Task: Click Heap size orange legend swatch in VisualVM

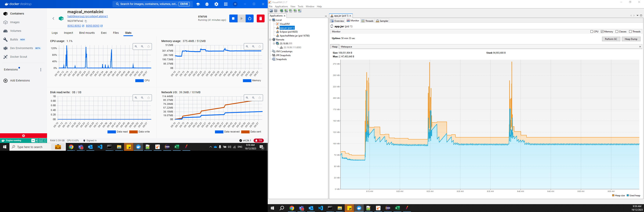Action: pos(613,196)
